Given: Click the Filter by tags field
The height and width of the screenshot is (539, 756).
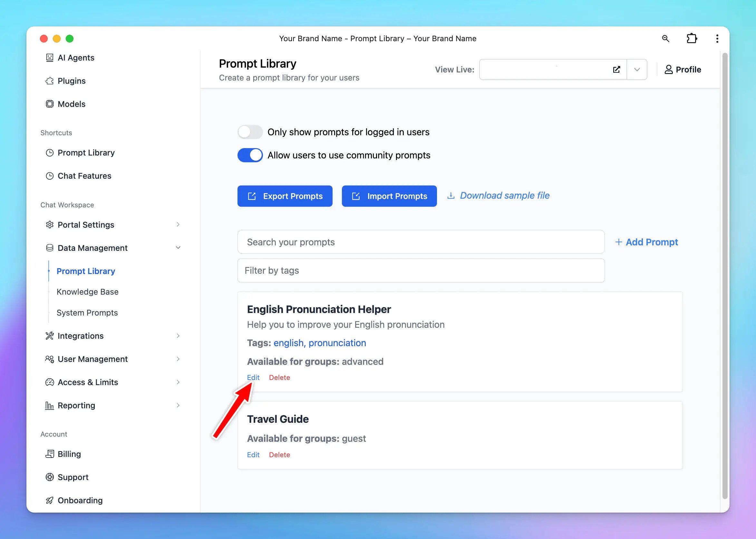Looking at the screenshot, I should [x=421, y=270].
